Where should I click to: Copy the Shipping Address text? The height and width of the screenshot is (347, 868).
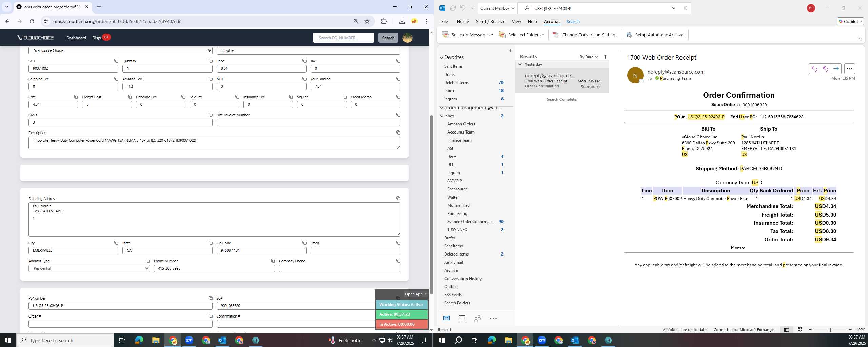(398, 198)
